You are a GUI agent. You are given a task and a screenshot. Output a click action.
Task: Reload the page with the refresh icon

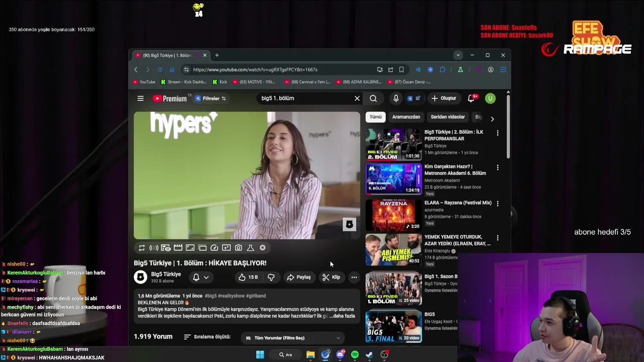point(160,70)
